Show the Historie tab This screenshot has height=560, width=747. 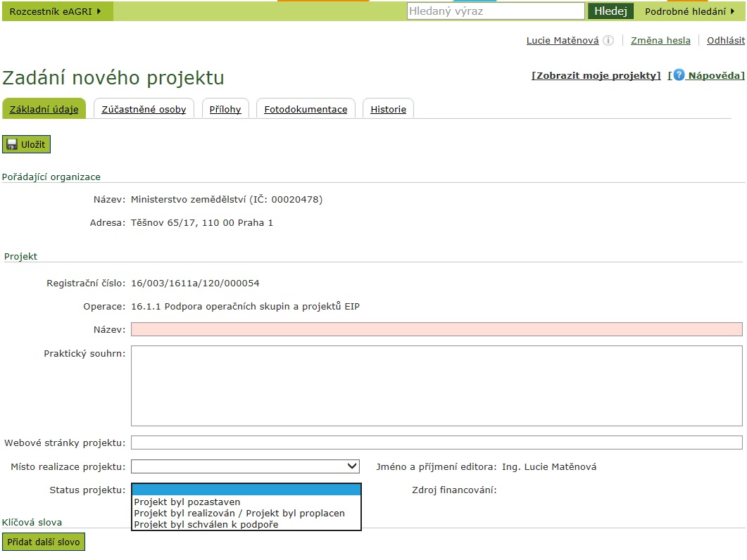tap(388, 109)
